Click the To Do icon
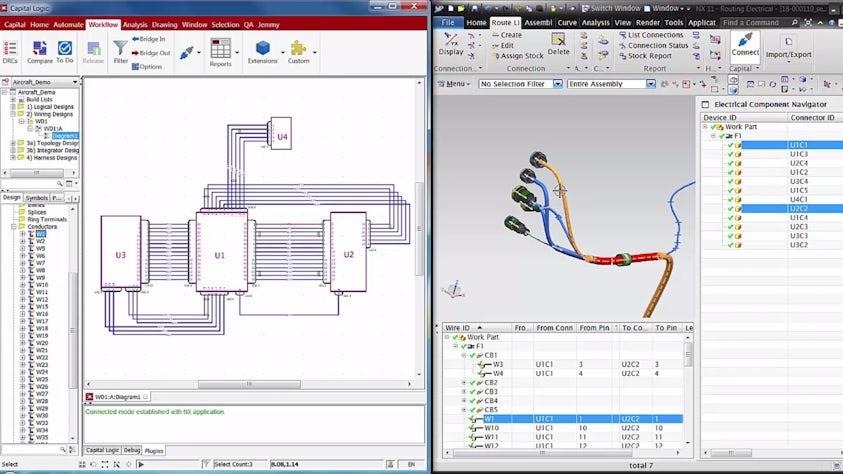The width and height of the screenshot is (843, 474). (x=65, y=50)
